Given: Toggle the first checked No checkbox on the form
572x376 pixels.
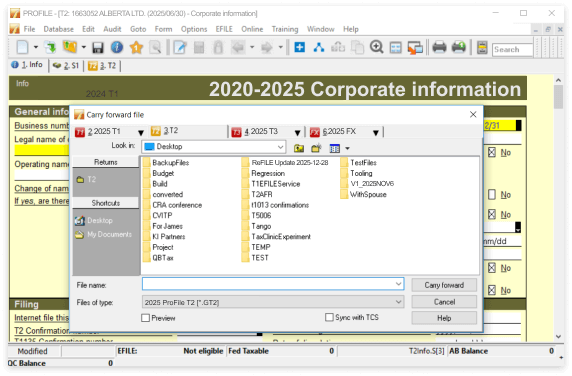Looking at the screenshot, I should pyautogui.click(x=492, y=152).
